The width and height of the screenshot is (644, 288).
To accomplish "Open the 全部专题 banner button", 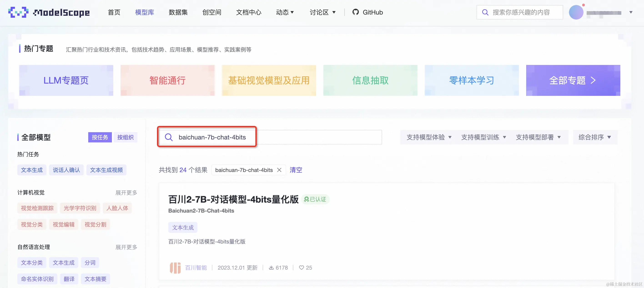I will pos(573,80).
